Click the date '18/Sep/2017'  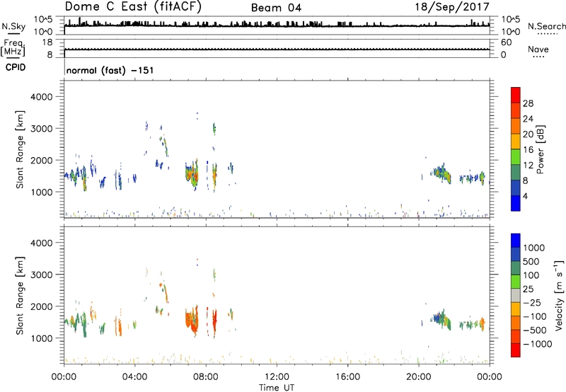pos(452,6)
